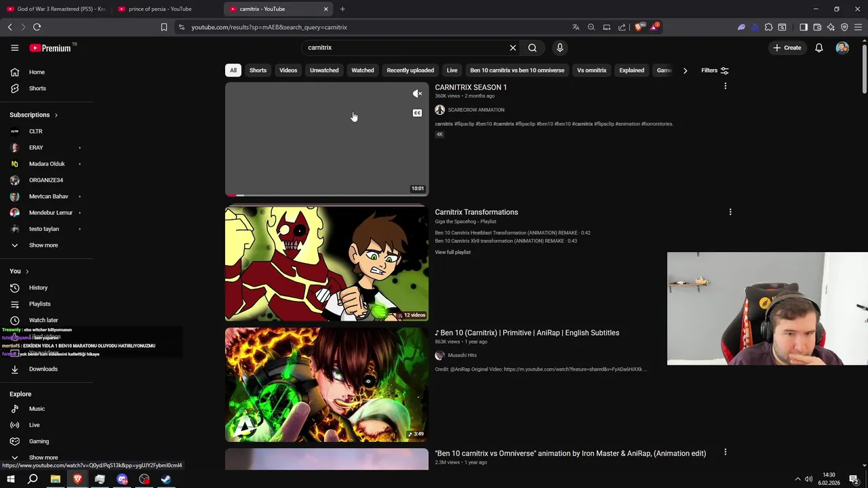868x488 pixels.
Task: Select the Videos filter chip
Action: pos(288,70)
